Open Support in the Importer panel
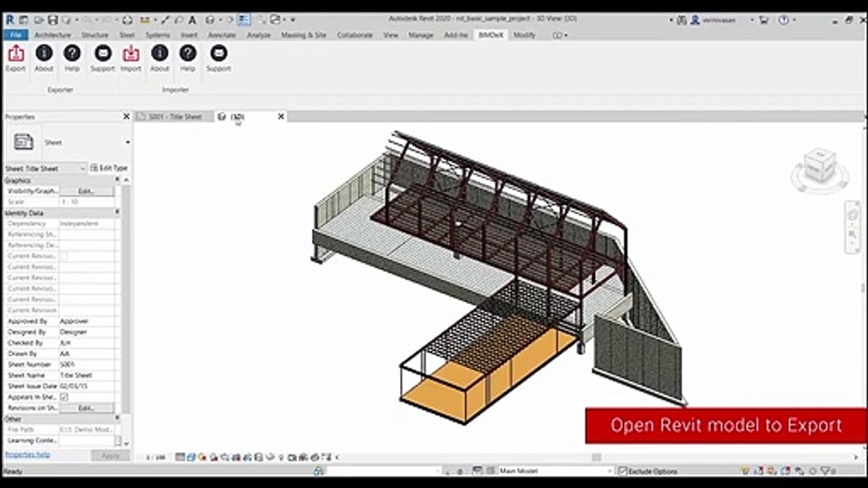 click(218, 53)
